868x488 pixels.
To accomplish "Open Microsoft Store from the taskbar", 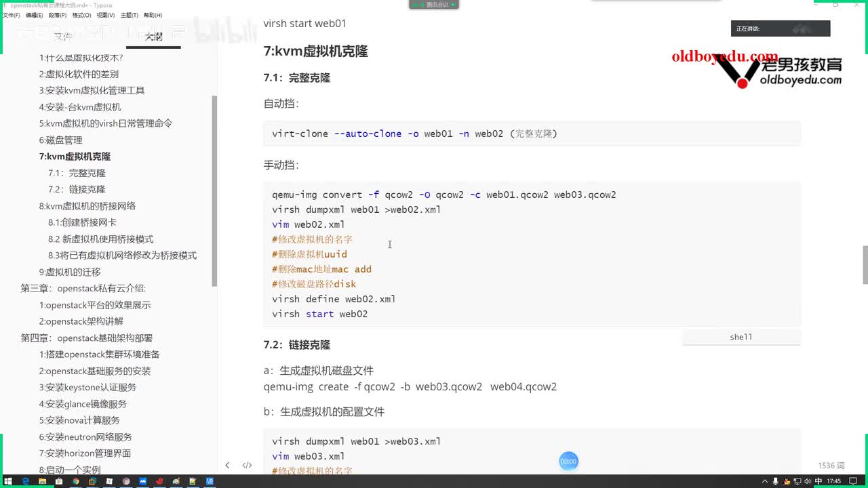I will click(60, 481).
